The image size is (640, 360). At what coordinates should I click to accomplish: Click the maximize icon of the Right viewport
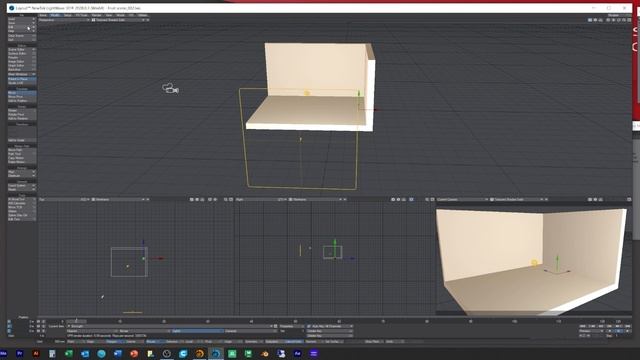tap(432, 200)
